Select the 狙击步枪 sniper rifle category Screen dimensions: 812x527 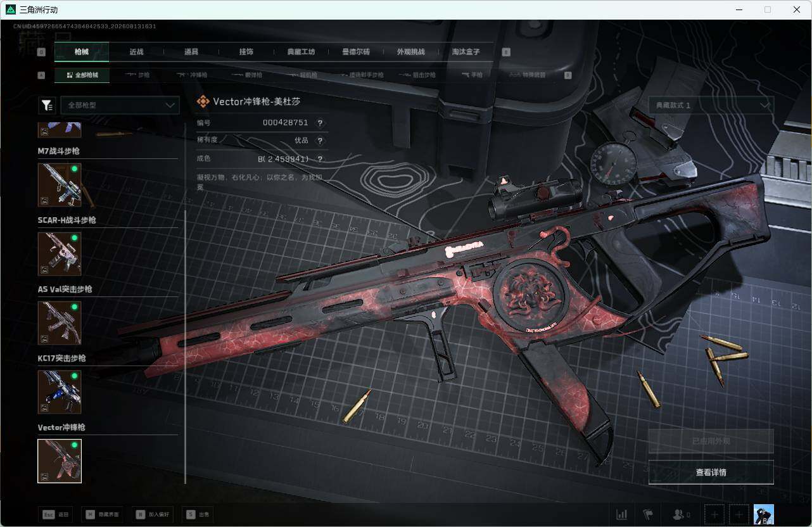(x=418, y=75)
